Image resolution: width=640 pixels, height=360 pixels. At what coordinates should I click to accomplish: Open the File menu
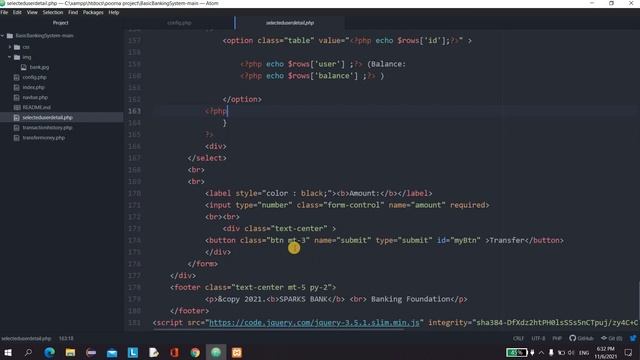pyautogui.click(x=4, y=13)
